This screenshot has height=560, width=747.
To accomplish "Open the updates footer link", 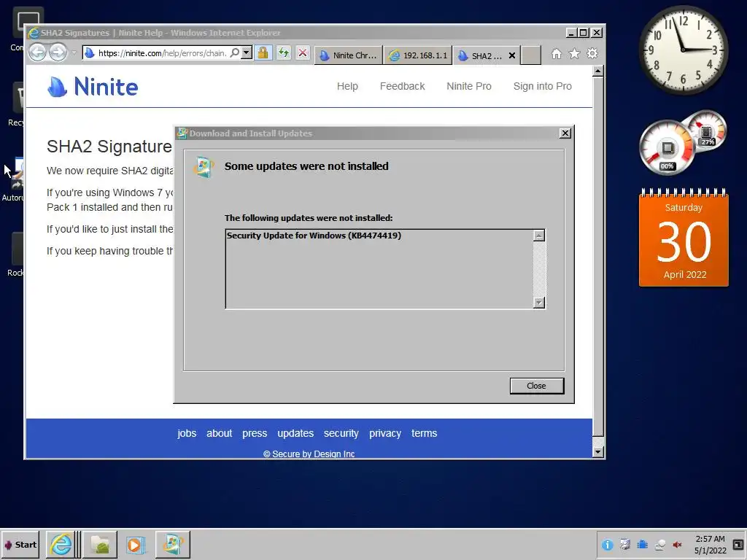I will [295, 433].
